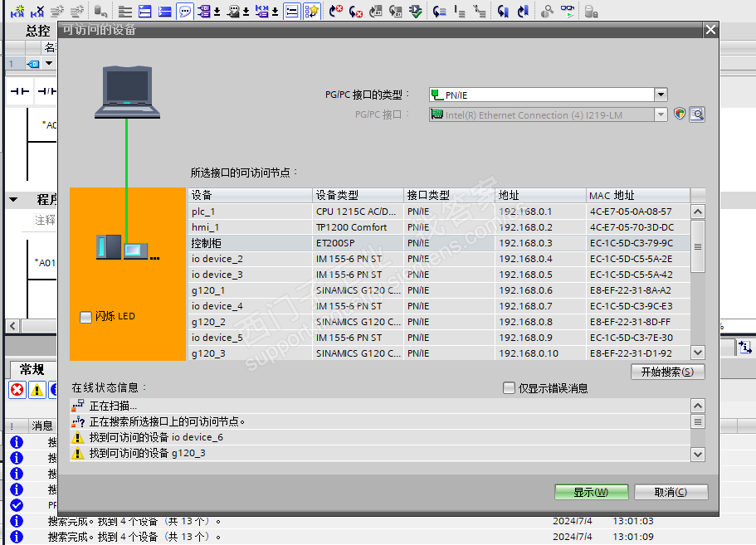Click the show tag information icon

233,11
